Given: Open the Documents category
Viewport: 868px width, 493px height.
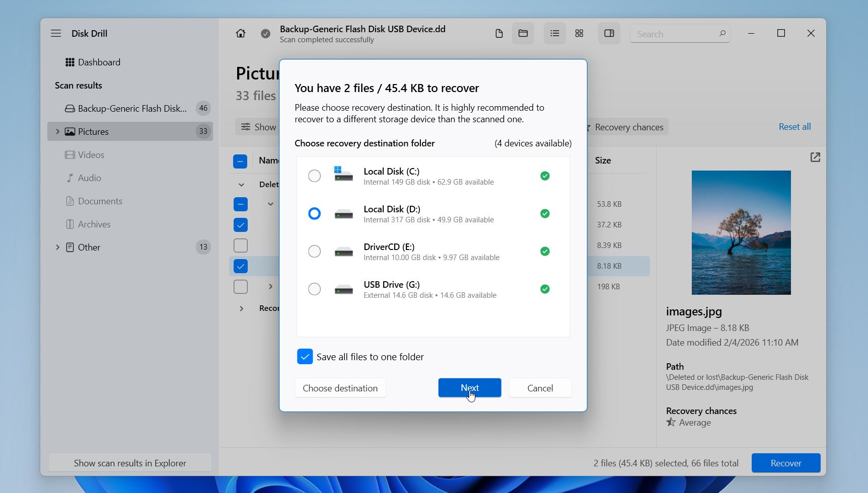Looking at the screenshot, I should pos(94,201).
